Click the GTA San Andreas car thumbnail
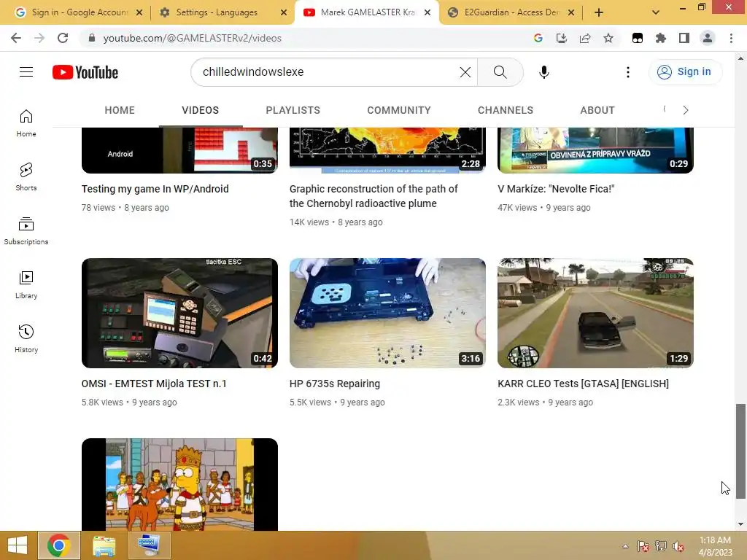Screen dimensions: 747x560 (x=595, y=313)
